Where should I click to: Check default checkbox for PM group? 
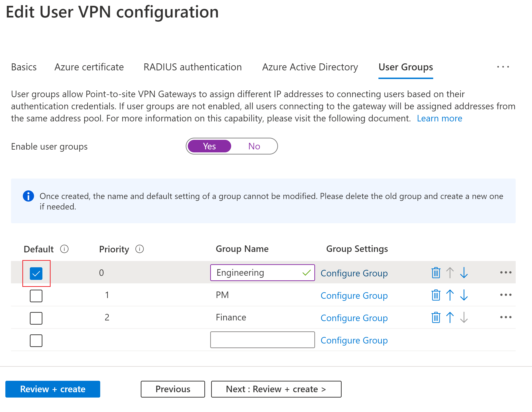(x=36, y=296)
